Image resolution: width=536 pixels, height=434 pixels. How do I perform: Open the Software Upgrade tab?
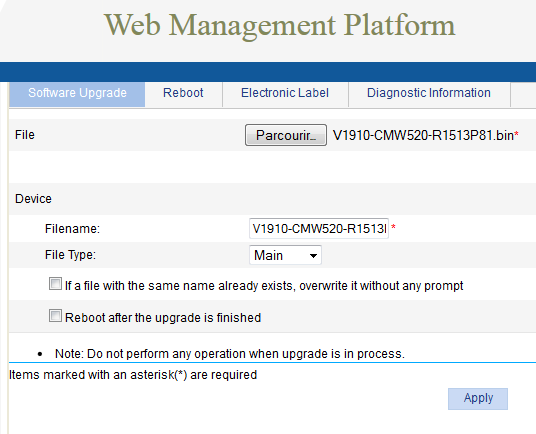[77, 93]
